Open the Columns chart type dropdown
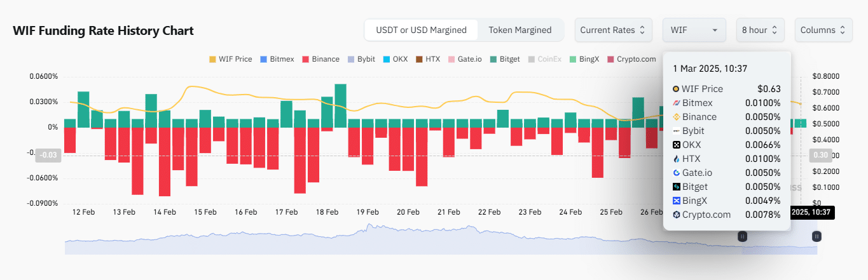The image size is (868, 280). pyautogui.click(x=823, y=30)
